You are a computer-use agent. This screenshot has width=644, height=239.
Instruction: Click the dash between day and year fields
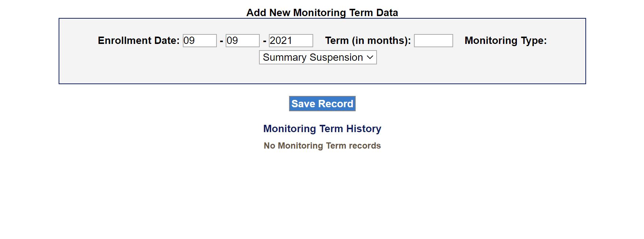click(264, 41)
